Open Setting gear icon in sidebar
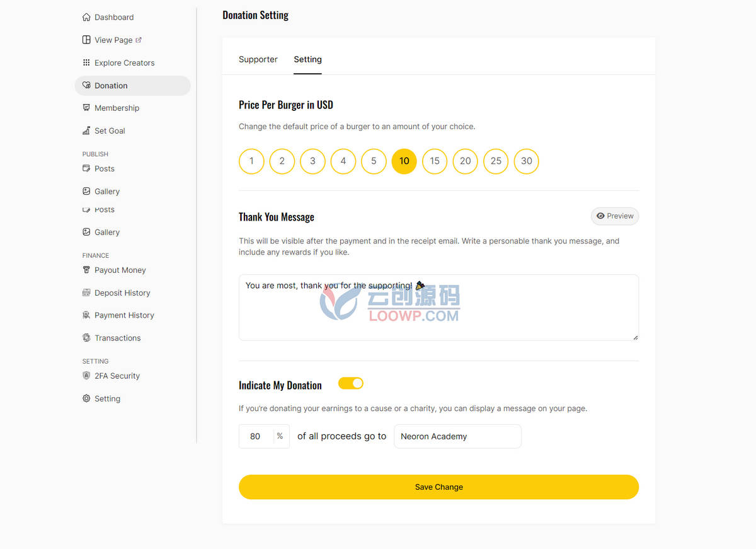 (86, 398)
